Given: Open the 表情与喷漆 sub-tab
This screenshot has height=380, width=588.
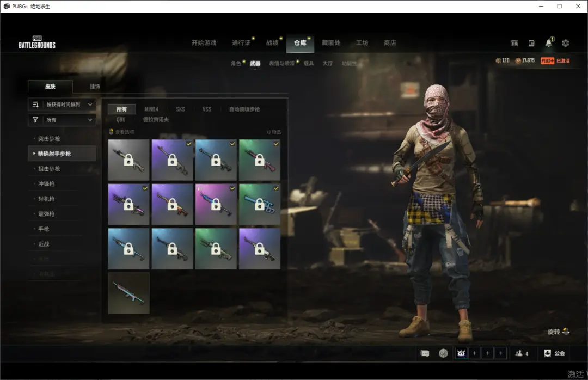Looking at the screenshot, I should pos(281,63).
